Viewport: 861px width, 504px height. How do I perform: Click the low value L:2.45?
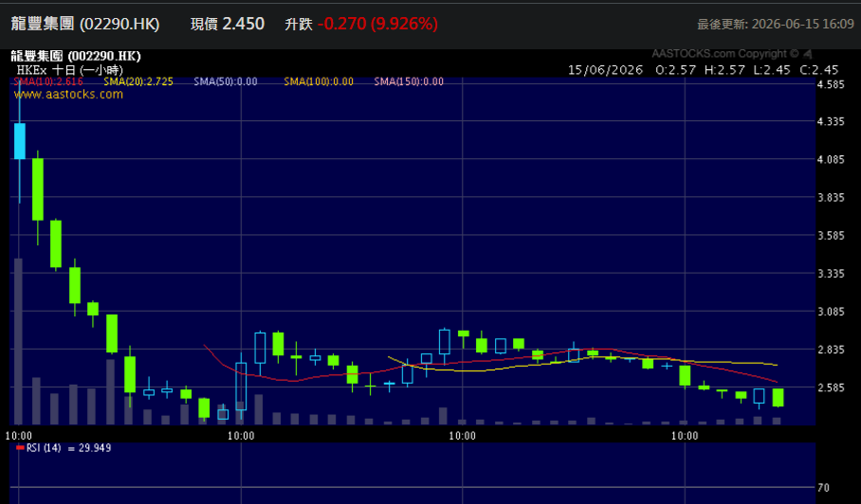pos(772,70)
